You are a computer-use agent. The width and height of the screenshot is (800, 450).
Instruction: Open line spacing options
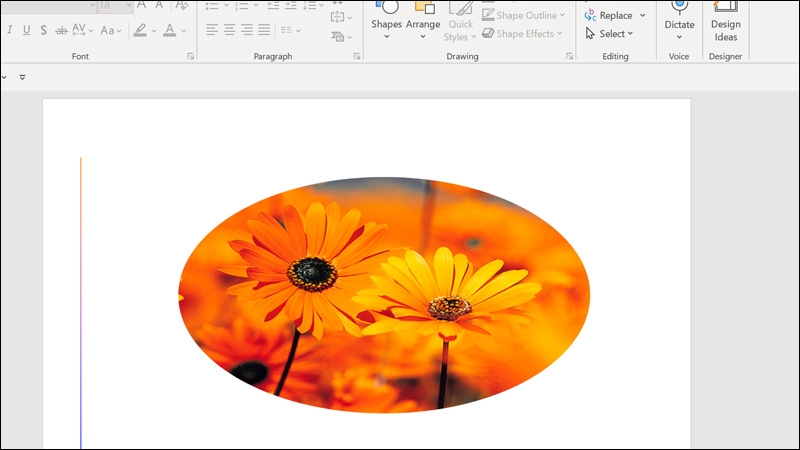pos(313,6)
